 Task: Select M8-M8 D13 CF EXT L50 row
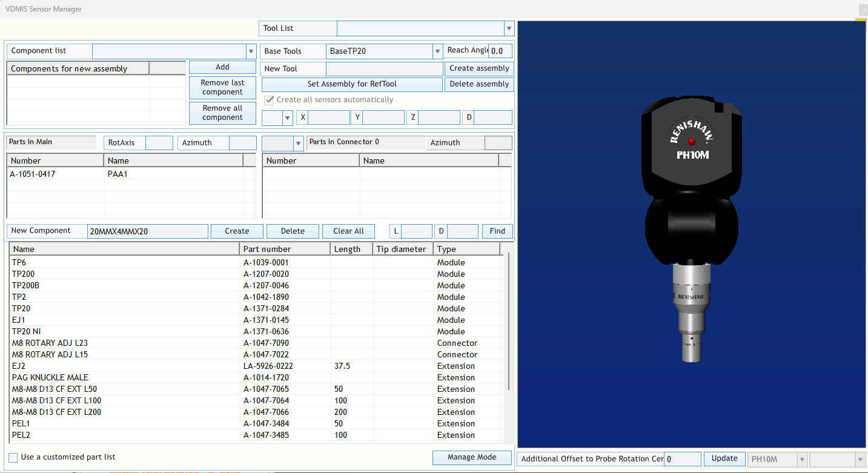click(256, 389)
